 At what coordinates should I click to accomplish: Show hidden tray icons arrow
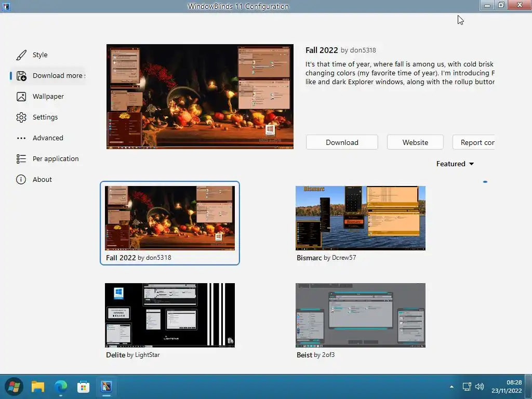pos(451,387)
